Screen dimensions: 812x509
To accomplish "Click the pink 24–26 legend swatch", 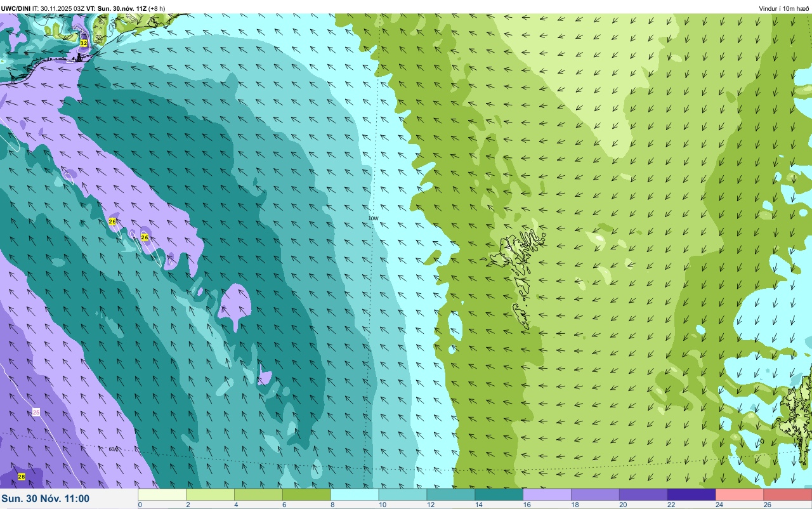I will (740, 494).
